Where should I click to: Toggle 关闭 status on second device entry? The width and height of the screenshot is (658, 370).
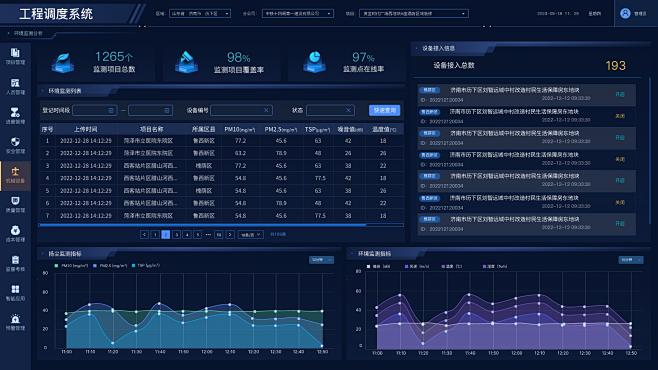620,116
